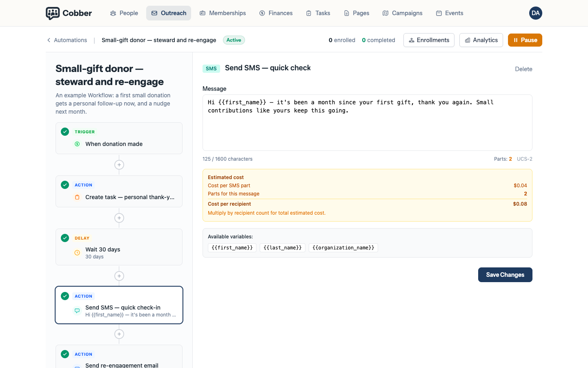Open the People section
Screen dimensions: 588x368
pyautogui.click(x=124, y=13)
